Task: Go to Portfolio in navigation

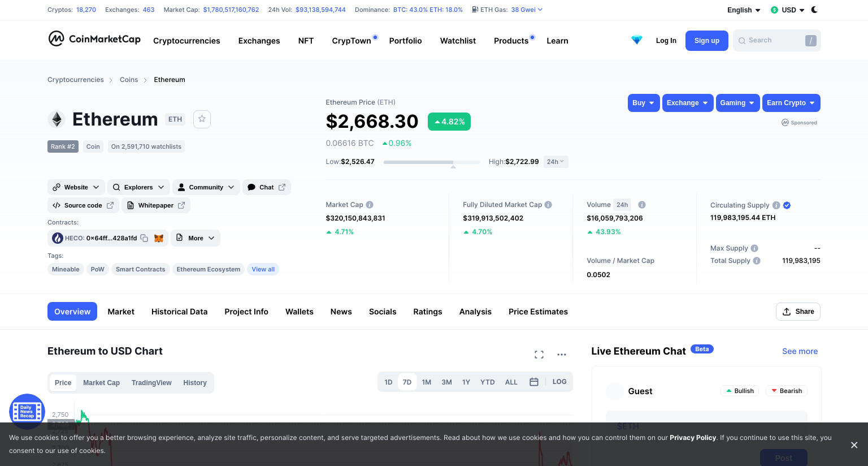Action: [x=405, y=41]
